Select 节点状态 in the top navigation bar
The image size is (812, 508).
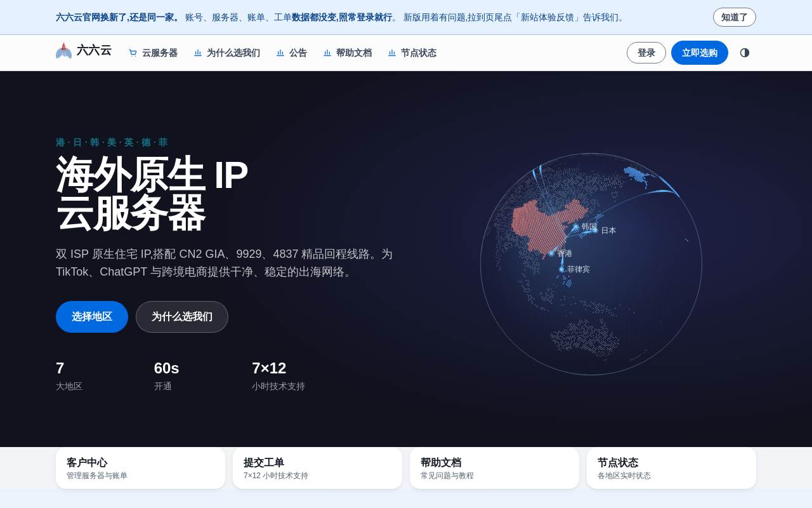[x=412, y=53]
